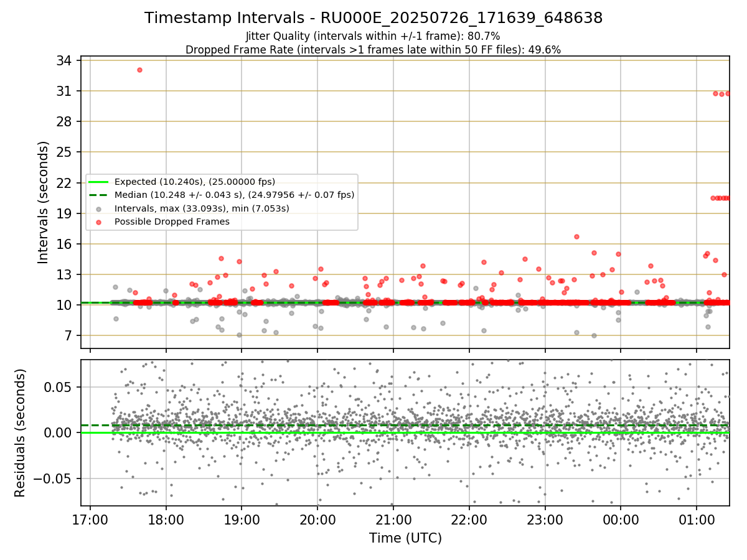Click the y-axis tick label '25'

pyautogui.click(x=65, y=152)
